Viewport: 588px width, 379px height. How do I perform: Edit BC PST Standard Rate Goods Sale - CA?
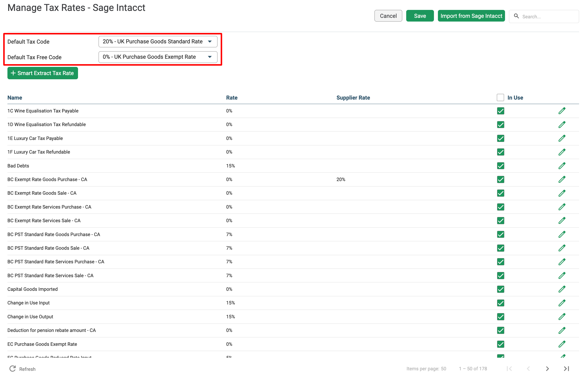point(562,248)
